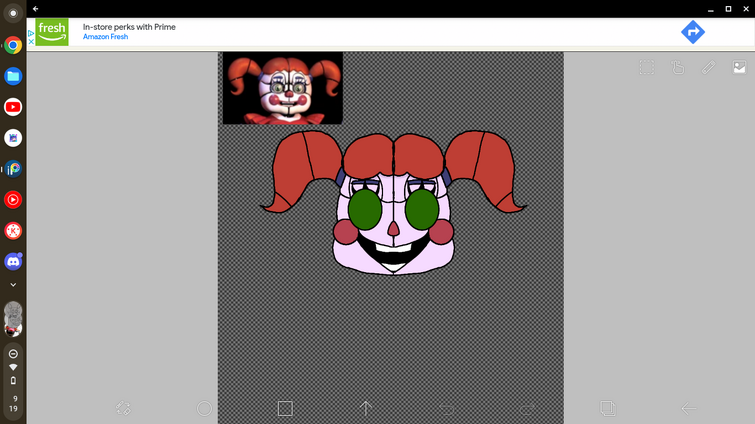Open the layers panel icon
This screenshot has width=755, height=424.
coord(608,408)
